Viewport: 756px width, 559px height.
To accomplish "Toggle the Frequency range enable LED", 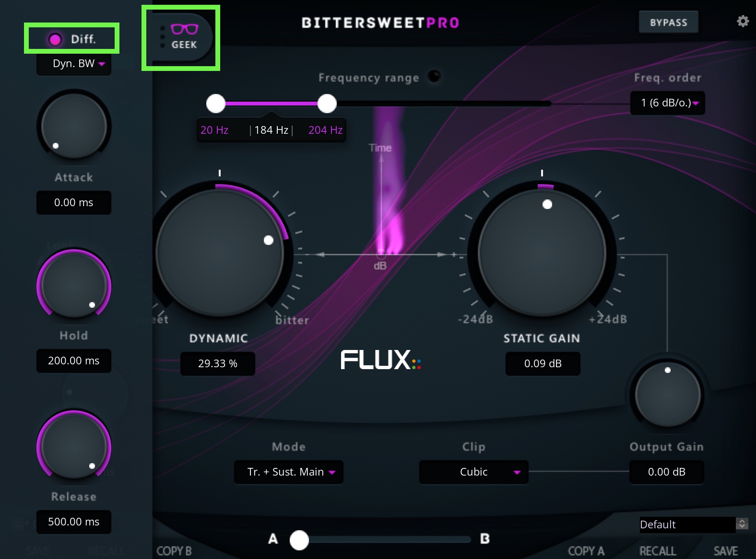I will (434, 76).
